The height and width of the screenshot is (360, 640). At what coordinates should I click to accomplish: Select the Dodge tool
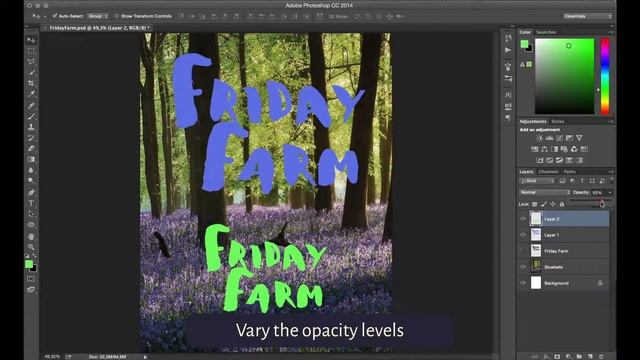(31, 180)
